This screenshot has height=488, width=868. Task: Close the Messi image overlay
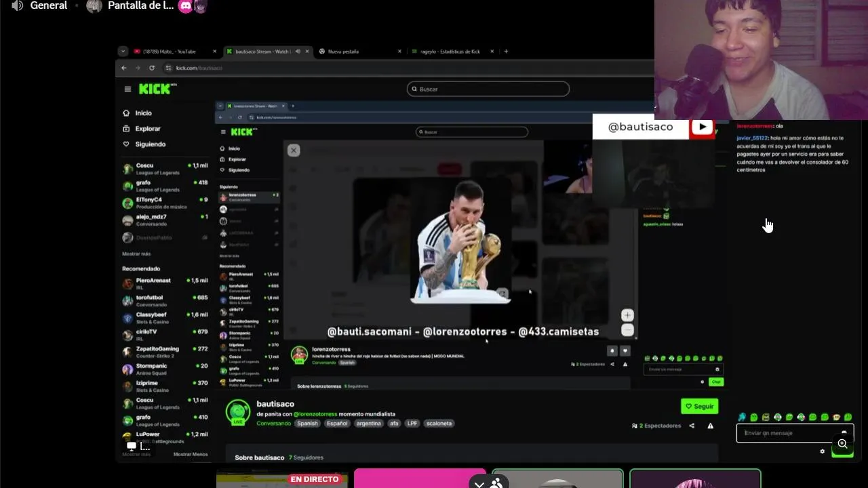point(293,150)
